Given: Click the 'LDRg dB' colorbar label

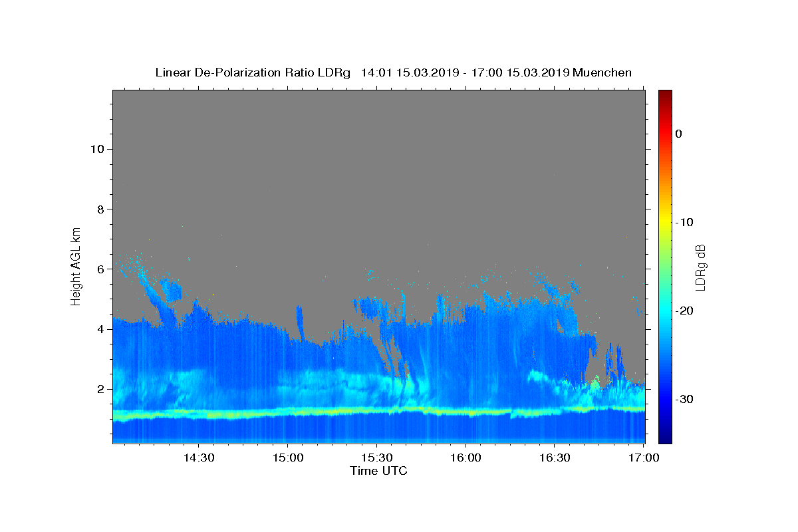Looking at the screenshot, I should pyautogui.click(x=700, y=267).
